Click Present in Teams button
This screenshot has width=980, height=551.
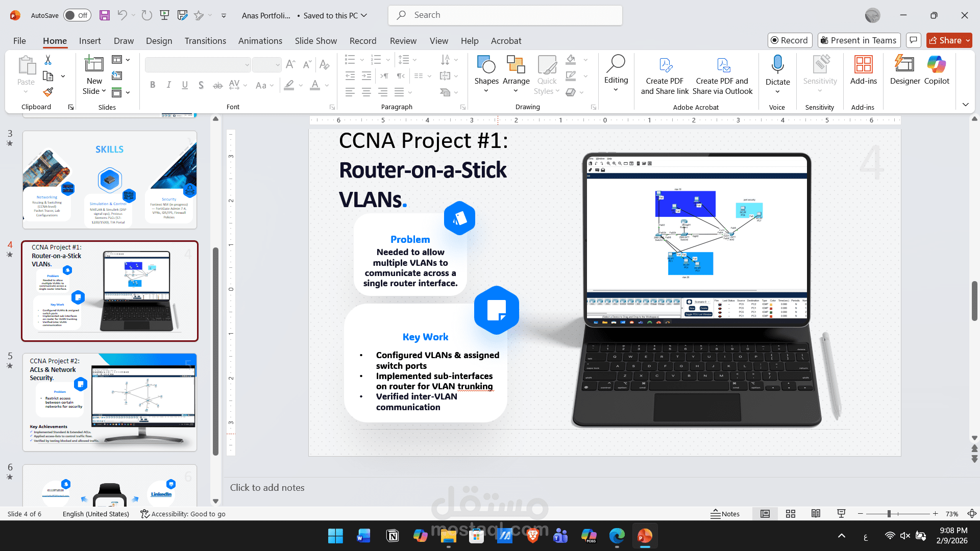point(859,40)
